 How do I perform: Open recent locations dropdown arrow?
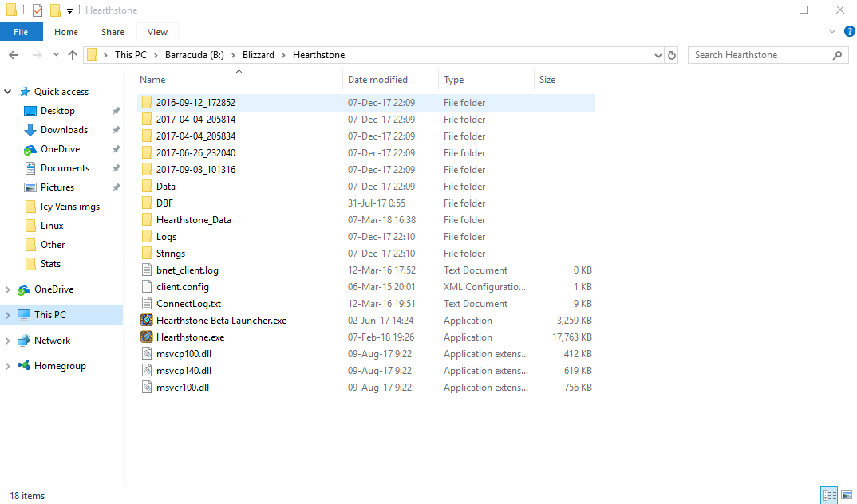point(56,54)
